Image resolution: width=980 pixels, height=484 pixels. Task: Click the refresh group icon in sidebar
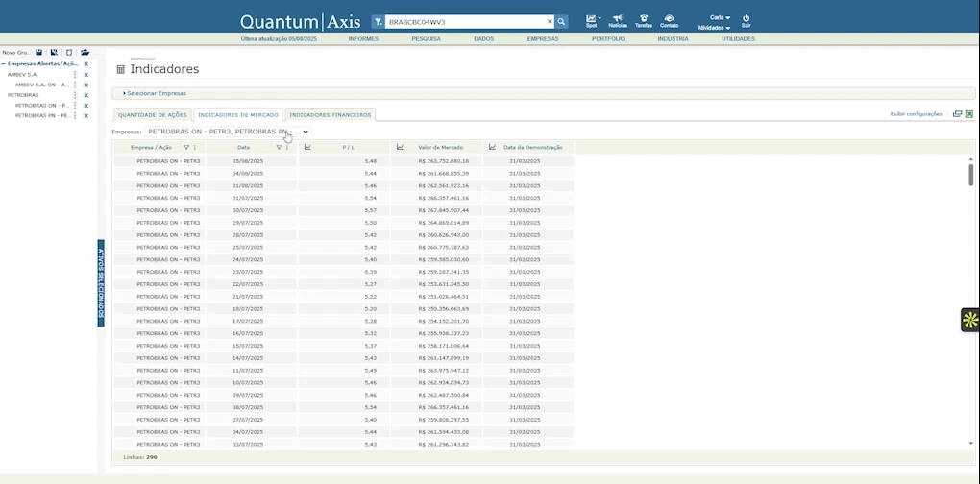[x=69, y=53]
